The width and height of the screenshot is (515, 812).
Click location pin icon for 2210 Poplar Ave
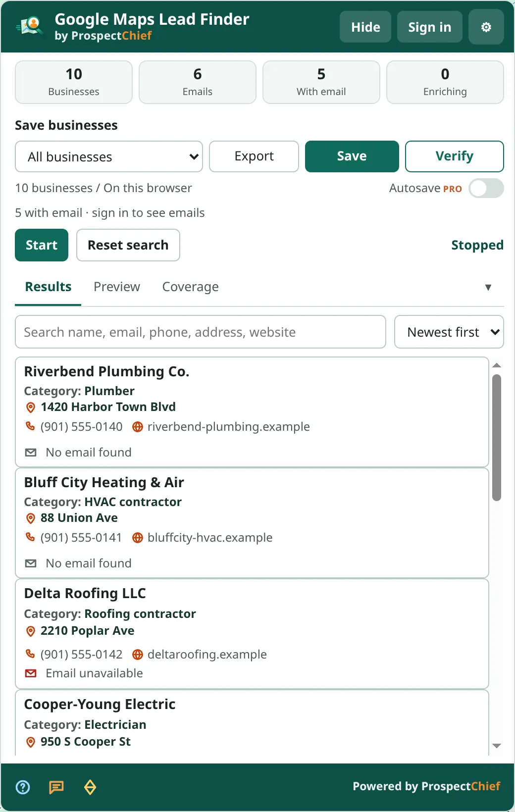pos(31,631)
